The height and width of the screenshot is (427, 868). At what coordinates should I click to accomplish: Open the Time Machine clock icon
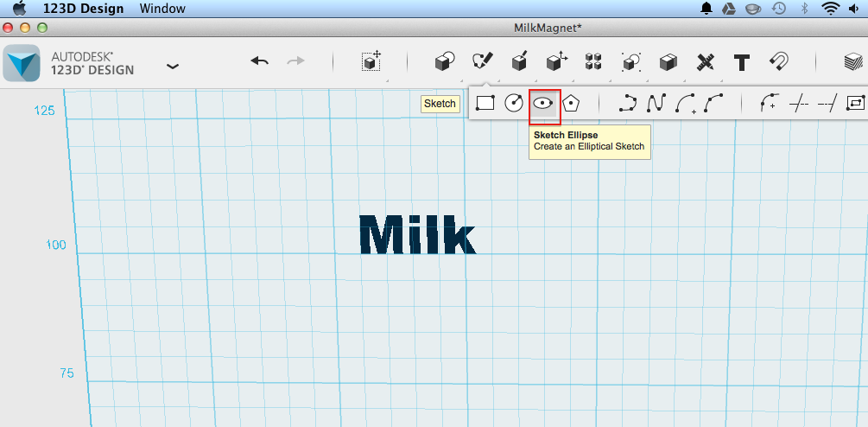point(779,8)
